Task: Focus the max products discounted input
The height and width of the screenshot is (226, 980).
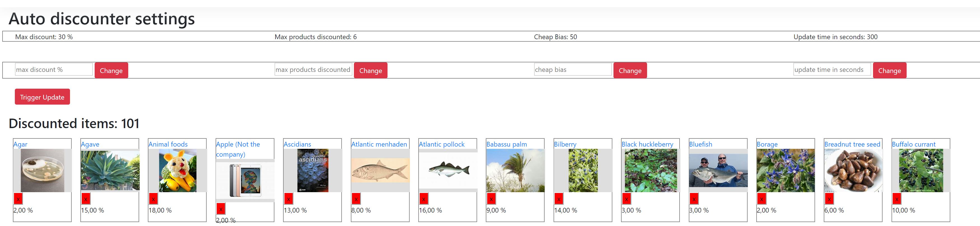Action: (x=313, y=70)
